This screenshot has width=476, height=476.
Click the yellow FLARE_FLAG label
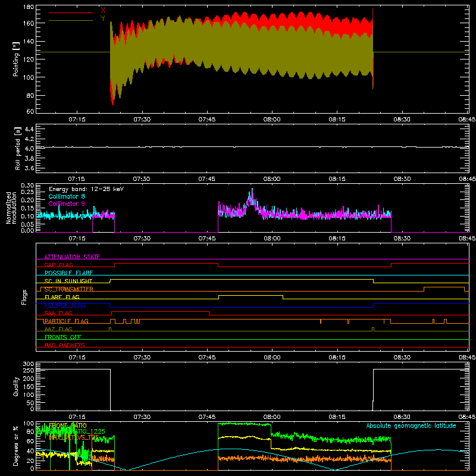click(62, 297)
